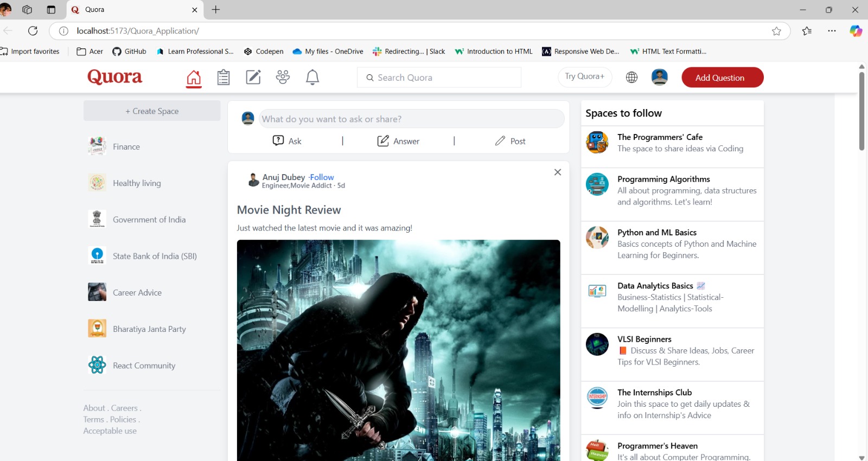868x461 pixels.
Task: Click the Finance space icon
Action: coord(97,146)
